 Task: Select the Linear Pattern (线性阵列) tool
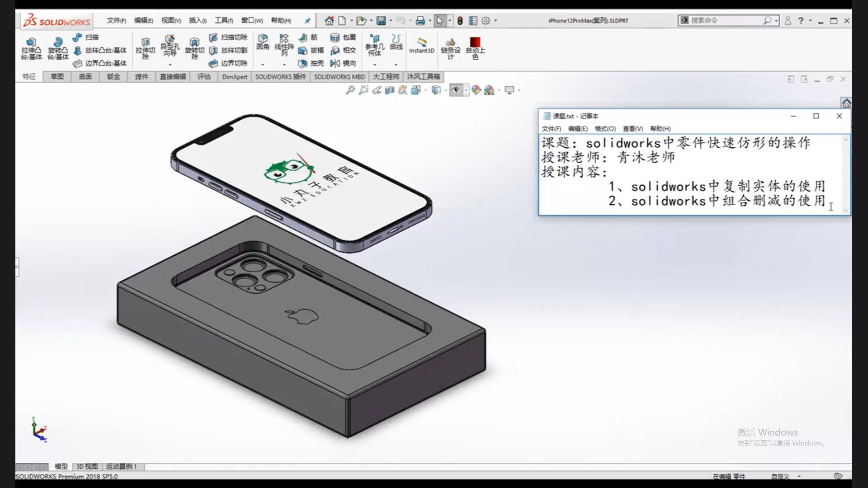[284, 45]
